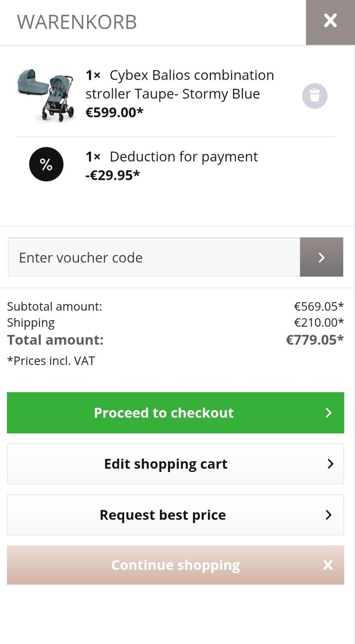Click the WARENKORB heading
This screenshot has height=644, width=355.
(x=77, y=22)
